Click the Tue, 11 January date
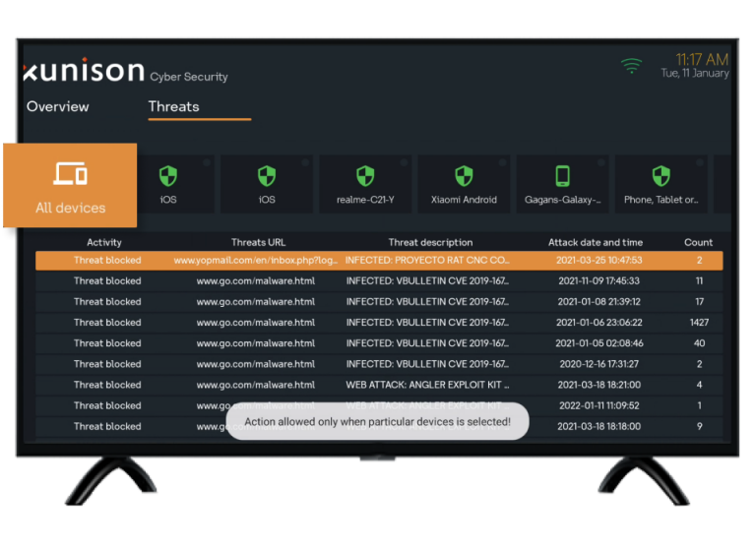The width and height of the screenshot is (756, 550). pyautogui.click(x=695, y=73)
